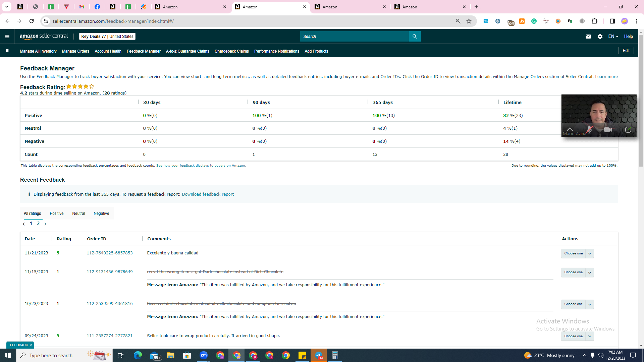Switch to the Neutral ratings tab
The width and height of the screenshot is (644, 362).
pyautogui.click(x=78, y=214)
